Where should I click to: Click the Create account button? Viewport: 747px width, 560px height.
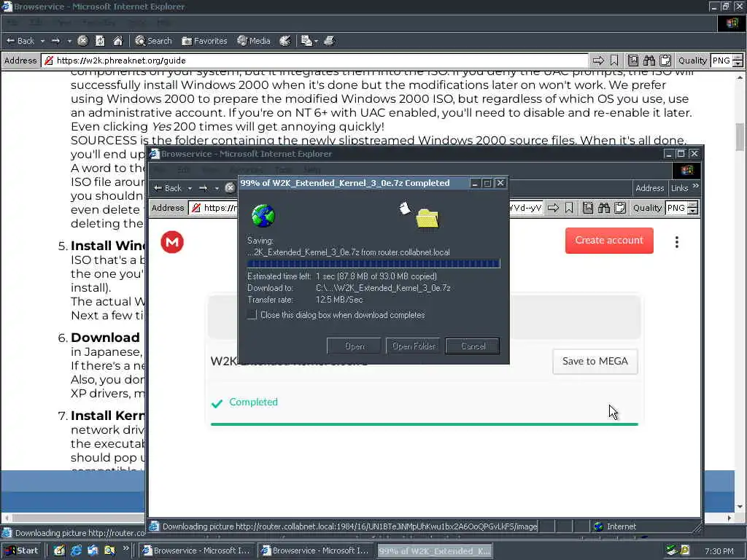(609, 241)
